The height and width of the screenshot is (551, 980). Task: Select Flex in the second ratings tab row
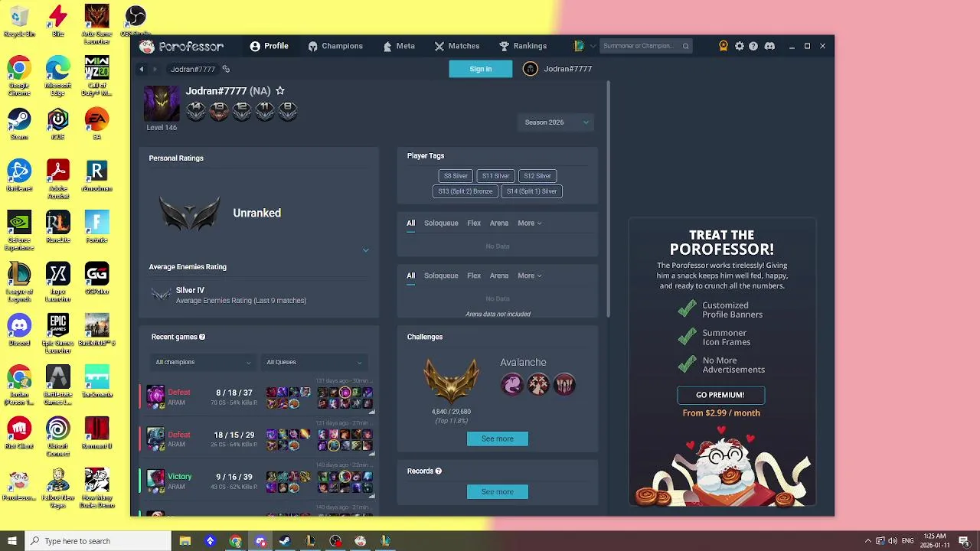tap(474, 275)
